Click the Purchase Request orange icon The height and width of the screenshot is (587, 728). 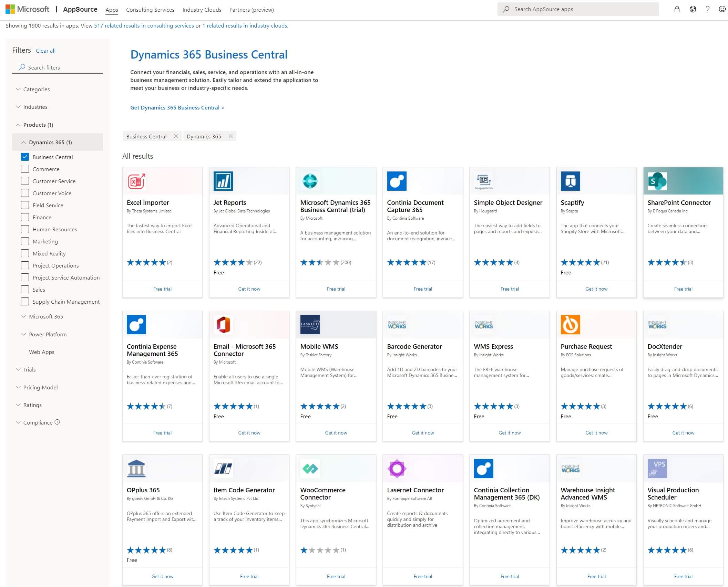(x=571, y=325)
